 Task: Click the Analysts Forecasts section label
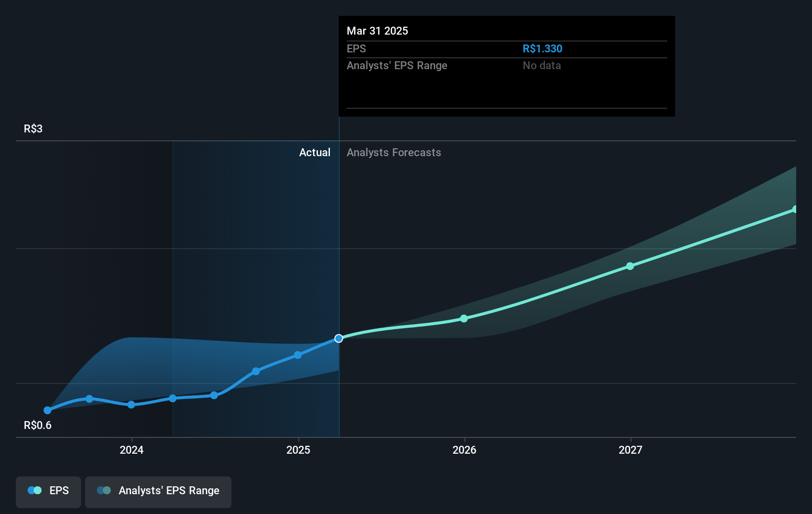394,152
